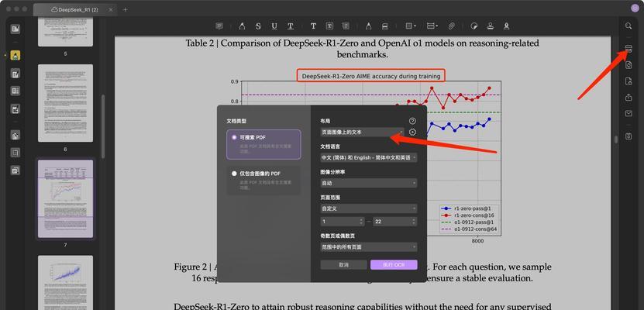Click the 执行 OCR button

click(394, 265)
